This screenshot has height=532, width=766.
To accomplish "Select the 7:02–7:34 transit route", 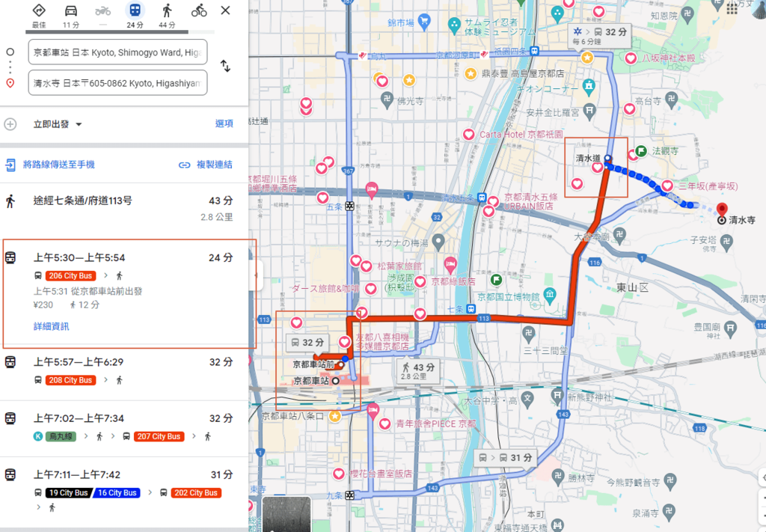I will 124,428.
